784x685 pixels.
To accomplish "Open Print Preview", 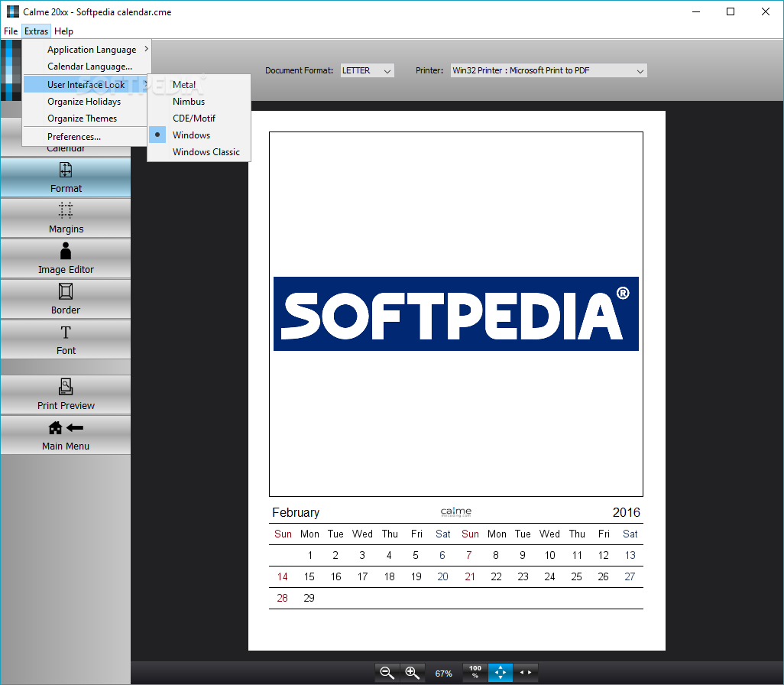I will coord(66,394).
